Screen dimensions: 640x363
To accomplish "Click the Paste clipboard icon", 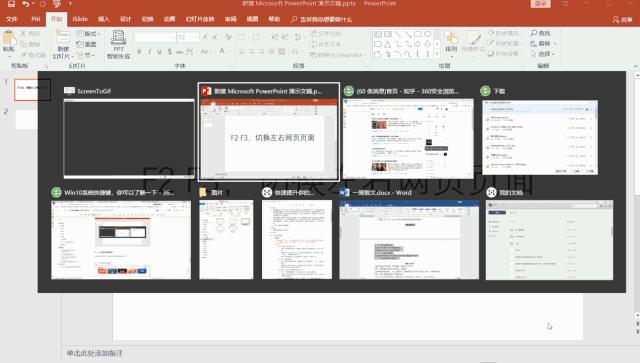I will tap(9, 38).
